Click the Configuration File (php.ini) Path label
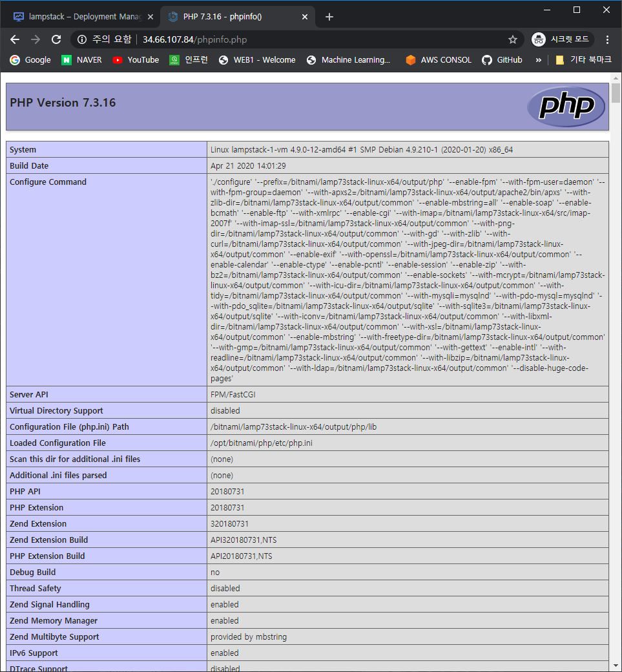 point(69,427)
